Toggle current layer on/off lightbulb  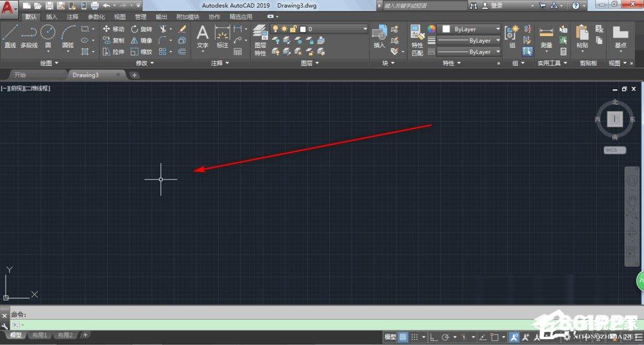pos(275,28)
